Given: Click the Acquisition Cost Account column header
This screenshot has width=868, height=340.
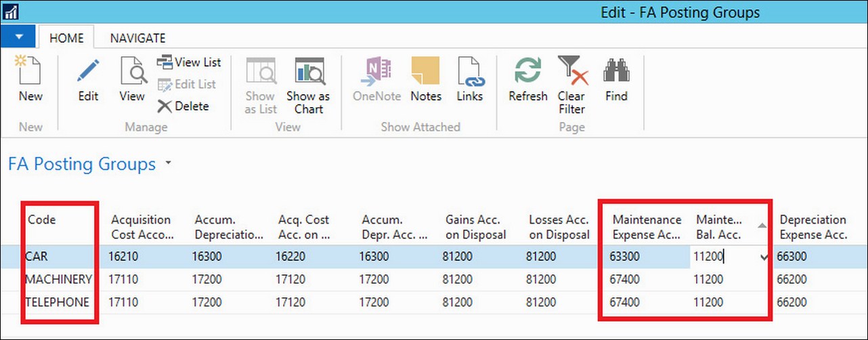Looking at the screenshot, I should (143, 228).
